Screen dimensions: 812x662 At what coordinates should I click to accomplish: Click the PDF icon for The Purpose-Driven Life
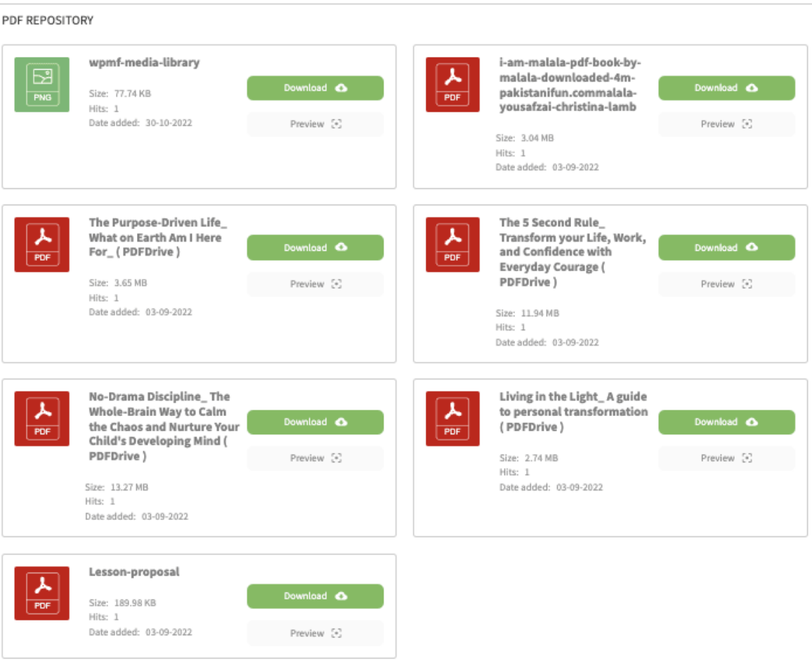(42, 245)
